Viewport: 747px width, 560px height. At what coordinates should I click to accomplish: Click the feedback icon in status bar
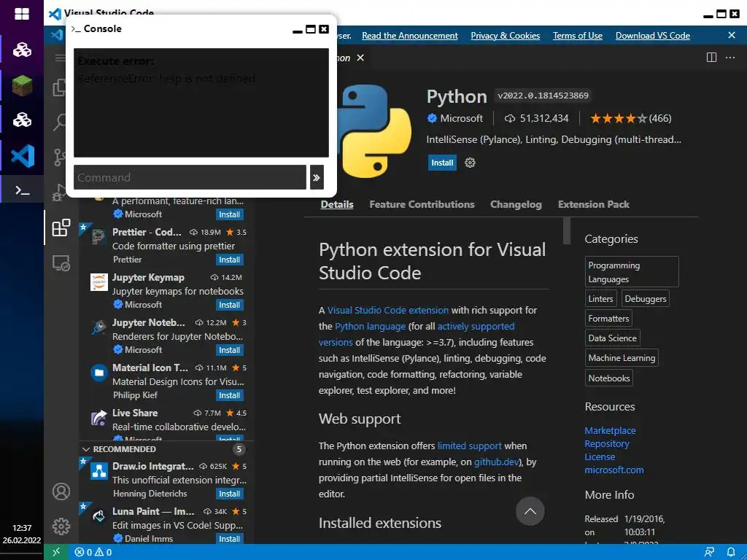pos(709,552)
